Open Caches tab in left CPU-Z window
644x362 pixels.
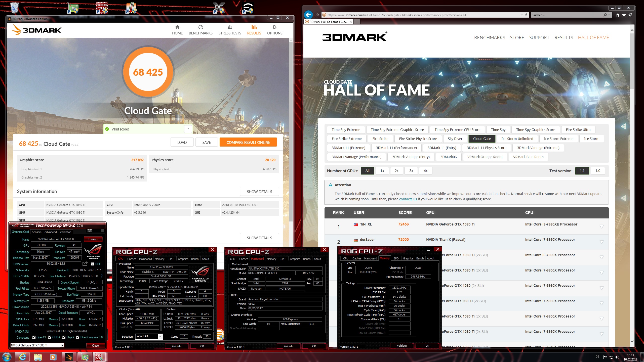click(132, 259)
